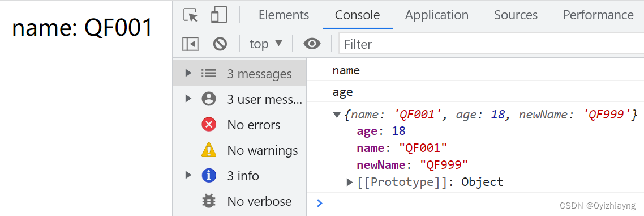Select the user messages person icon

tap(209, 99)
